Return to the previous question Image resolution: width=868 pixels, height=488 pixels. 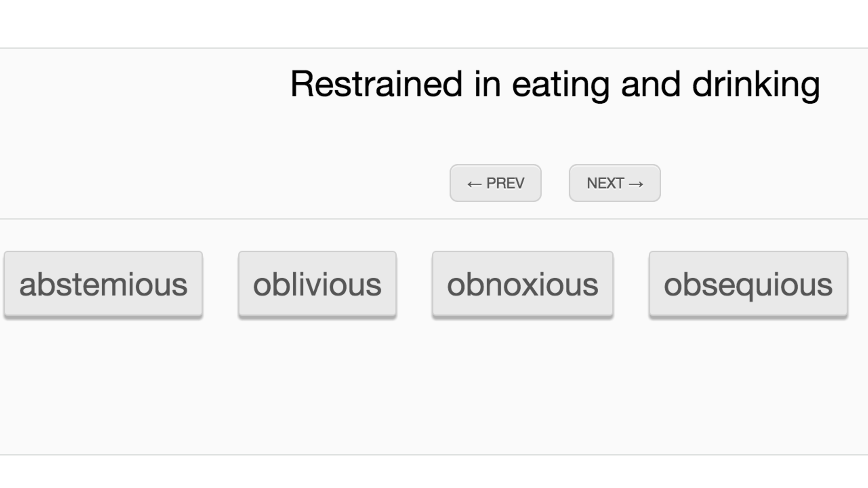(495, 183)
